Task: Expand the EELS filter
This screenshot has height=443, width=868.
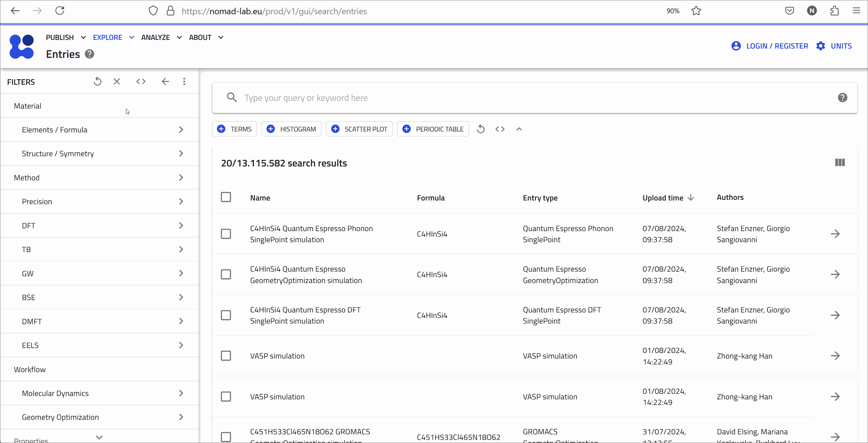Action: (99, 345)
